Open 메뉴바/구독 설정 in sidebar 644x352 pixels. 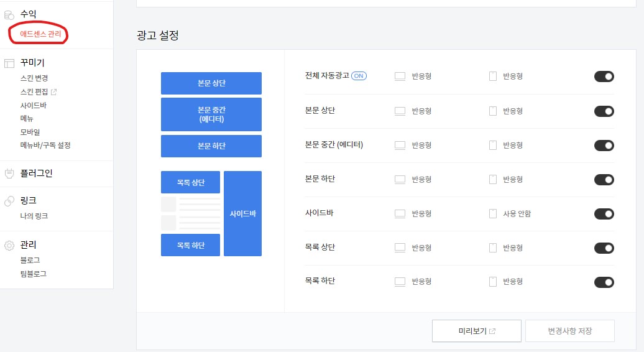tap(45, 146)
